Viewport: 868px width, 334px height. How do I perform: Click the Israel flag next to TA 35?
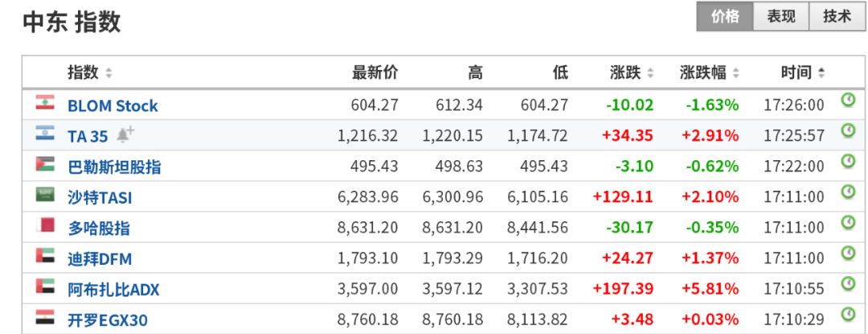pos(44,134)
